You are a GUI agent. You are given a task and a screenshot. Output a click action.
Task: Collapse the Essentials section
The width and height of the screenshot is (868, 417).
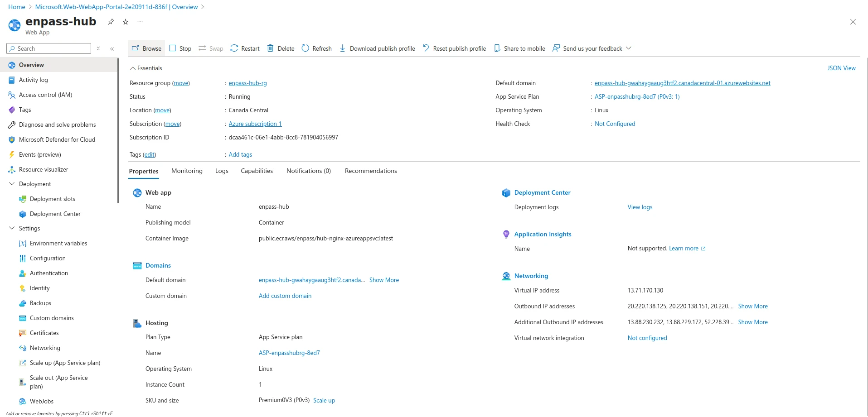coord(133,68)
